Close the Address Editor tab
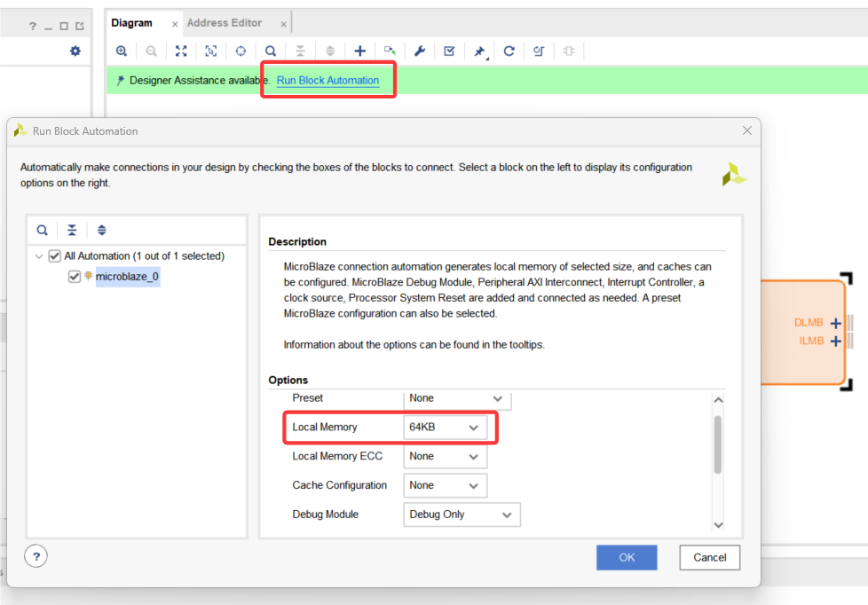This screenshot has width=868, height=605. [283, 24]
